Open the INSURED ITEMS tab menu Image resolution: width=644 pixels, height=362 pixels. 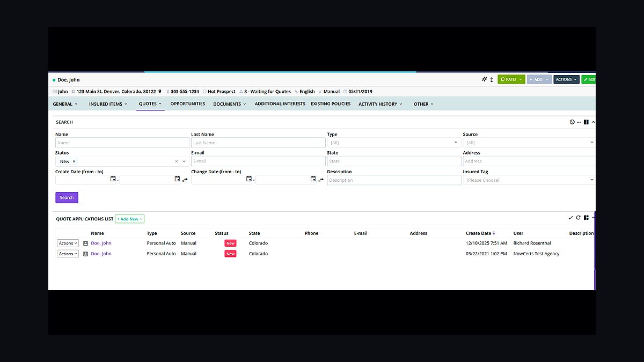pos(108,104)
